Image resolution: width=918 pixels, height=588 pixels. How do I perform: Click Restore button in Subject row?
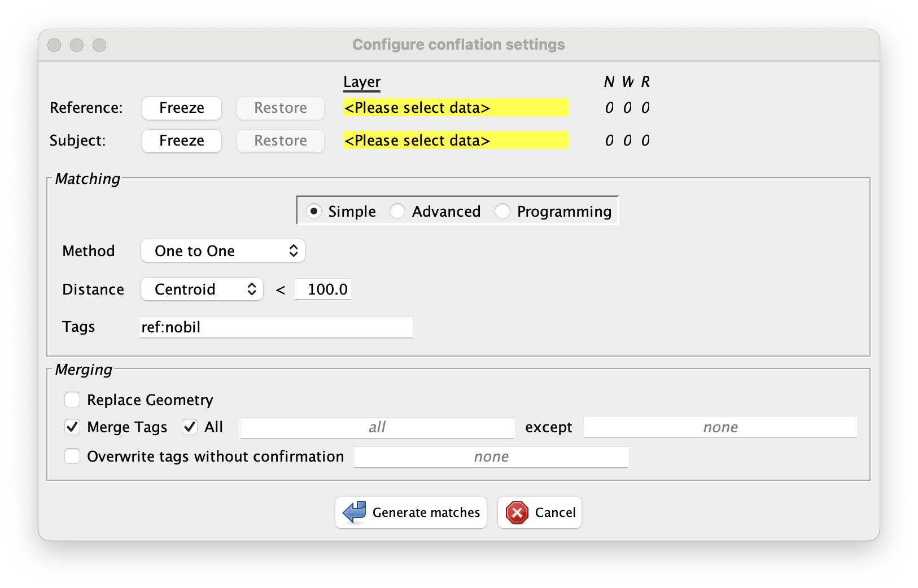tap(281, 141)
